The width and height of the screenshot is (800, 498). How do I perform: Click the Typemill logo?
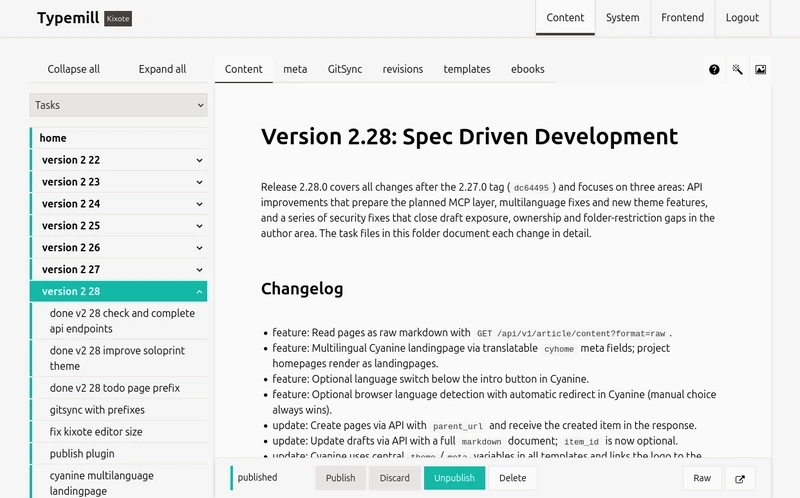(x=68, y=18)
